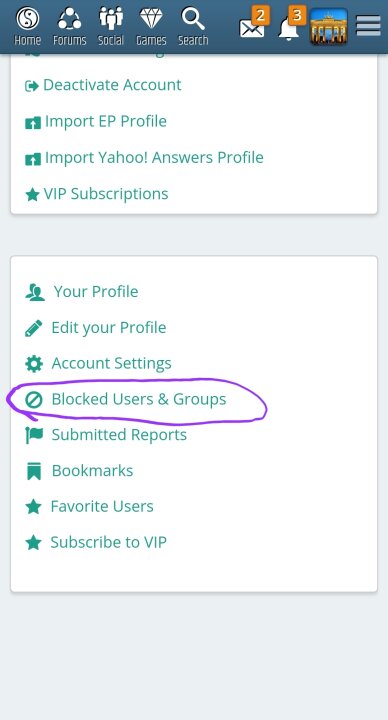Open Bookmarks
The image size is (388, 720).
point(79,471)
